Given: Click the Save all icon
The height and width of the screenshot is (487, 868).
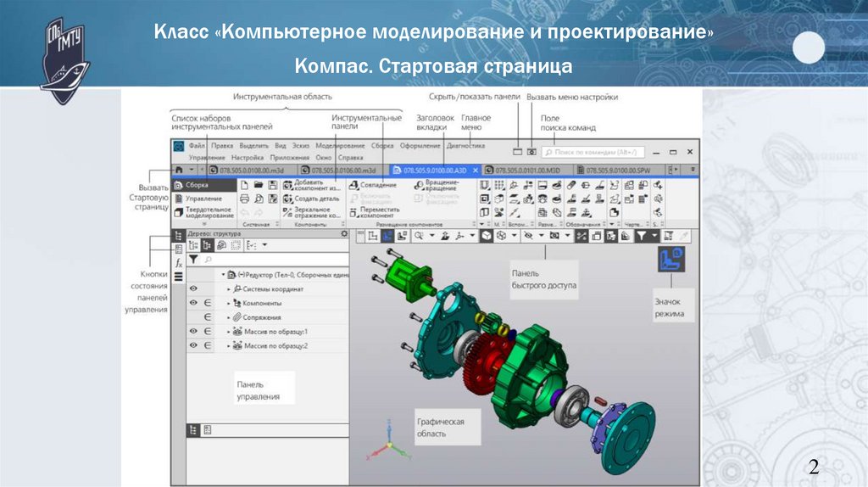Looking at the screenshot, I should tap(272, 199).
